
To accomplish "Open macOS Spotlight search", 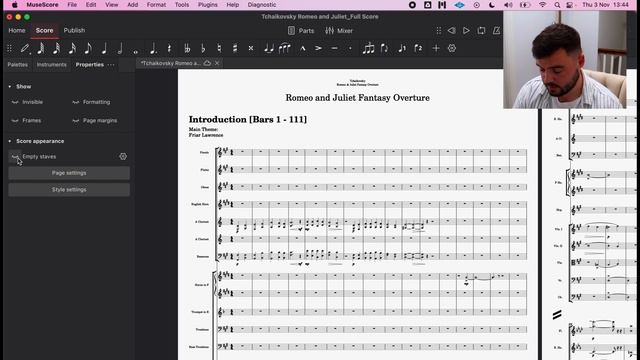I will tap(557, 5).
